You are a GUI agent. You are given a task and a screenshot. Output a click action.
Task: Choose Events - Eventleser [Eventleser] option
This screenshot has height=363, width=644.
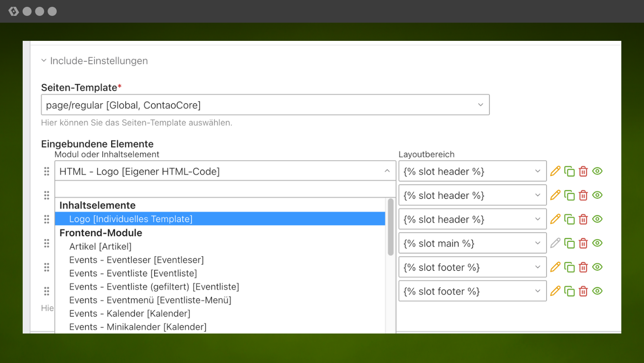click(x=136, y=260)
